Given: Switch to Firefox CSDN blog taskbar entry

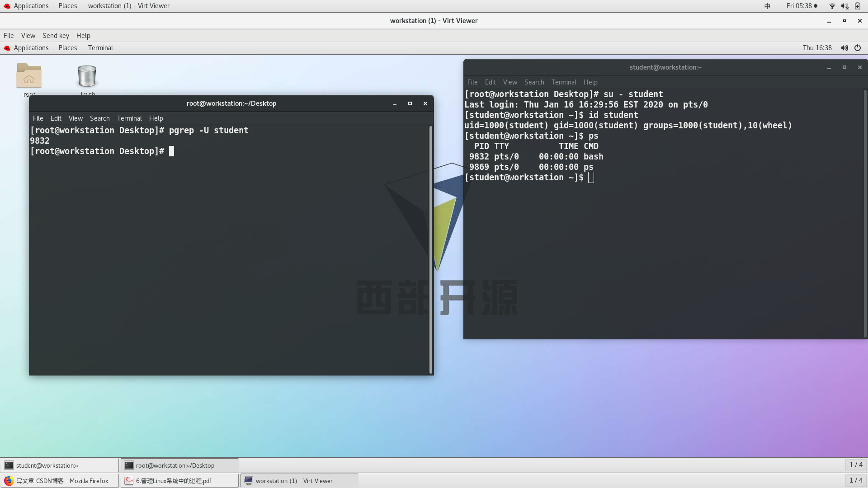Looking at the screenshot, I should click(x=60, y=481).
